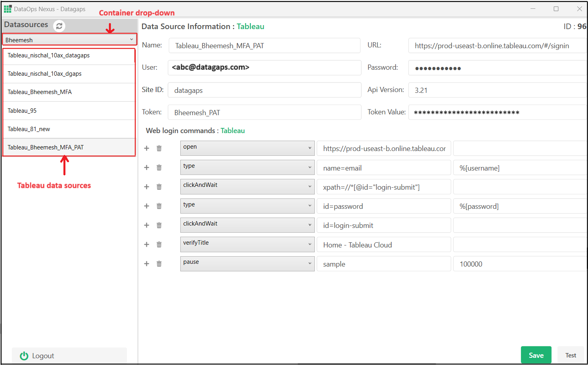Open the Bheemesh container drop-down
This screenshot has width=588, height=365.
click(x=69, y=40)
